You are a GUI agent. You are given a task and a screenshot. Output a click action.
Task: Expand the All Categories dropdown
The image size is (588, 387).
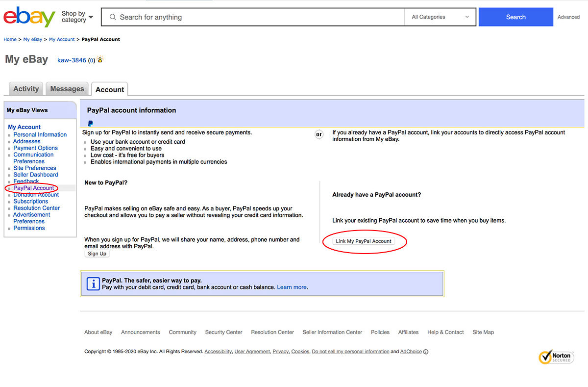click(x=440, y=17)
